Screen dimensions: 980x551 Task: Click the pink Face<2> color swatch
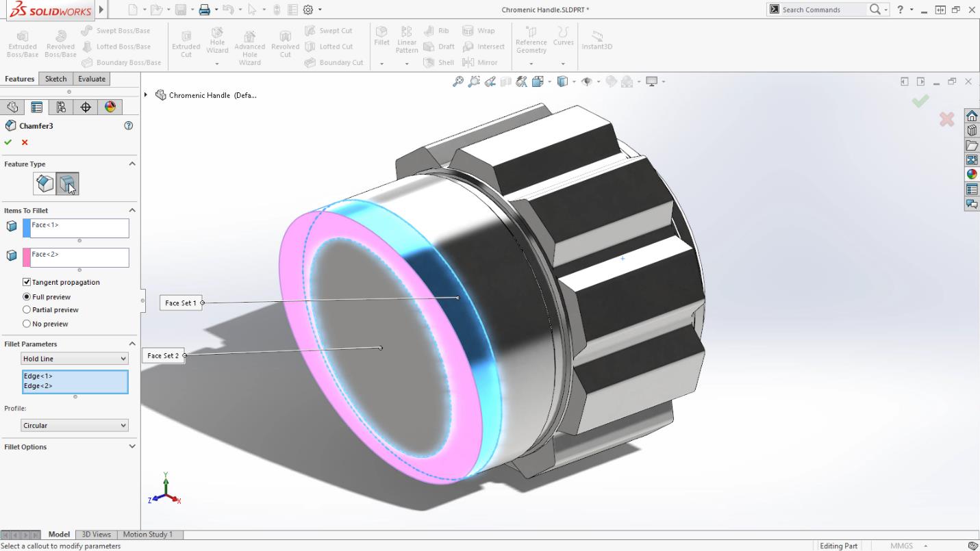27,256
